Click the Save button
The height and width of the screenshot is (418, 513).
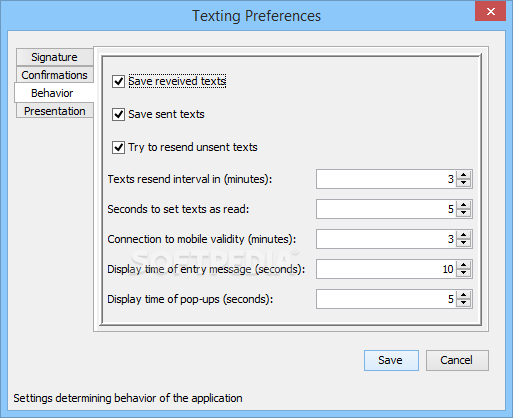click(391, 360)
